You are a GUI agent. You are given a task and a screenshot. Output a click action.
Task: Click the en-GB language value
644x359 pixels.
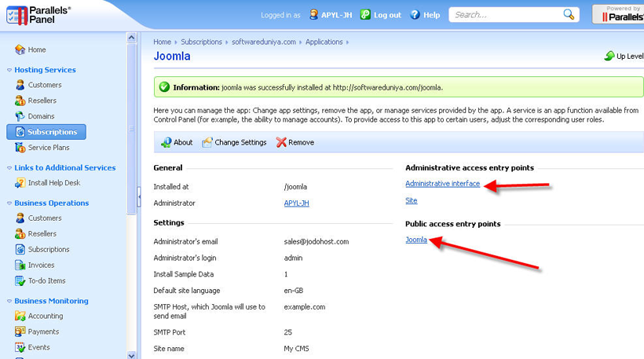pos(293,291)
